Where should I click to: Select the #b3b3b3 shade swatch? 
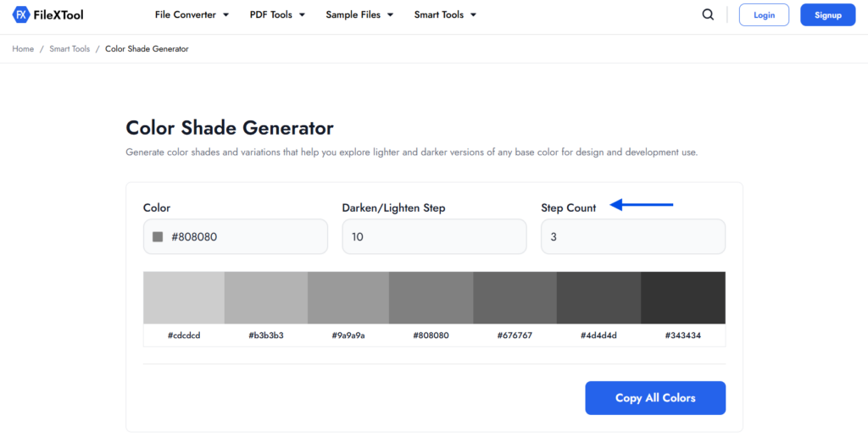[266, 297]
